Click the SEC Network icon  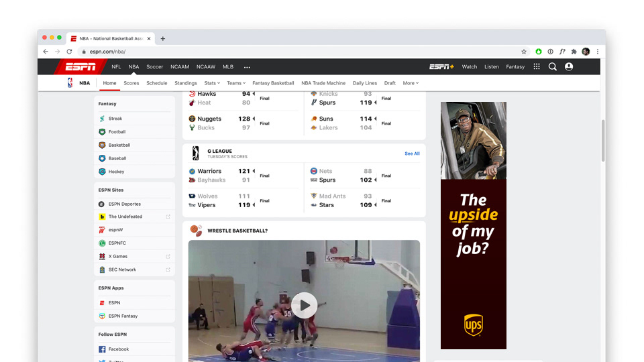[x=102, y=269]
